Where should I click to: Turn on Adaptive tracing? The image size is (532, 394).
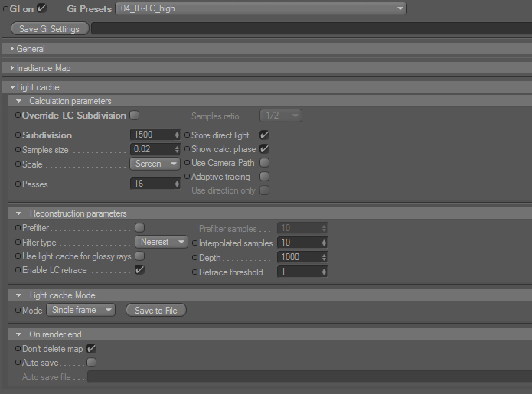[x=264, y=177]
